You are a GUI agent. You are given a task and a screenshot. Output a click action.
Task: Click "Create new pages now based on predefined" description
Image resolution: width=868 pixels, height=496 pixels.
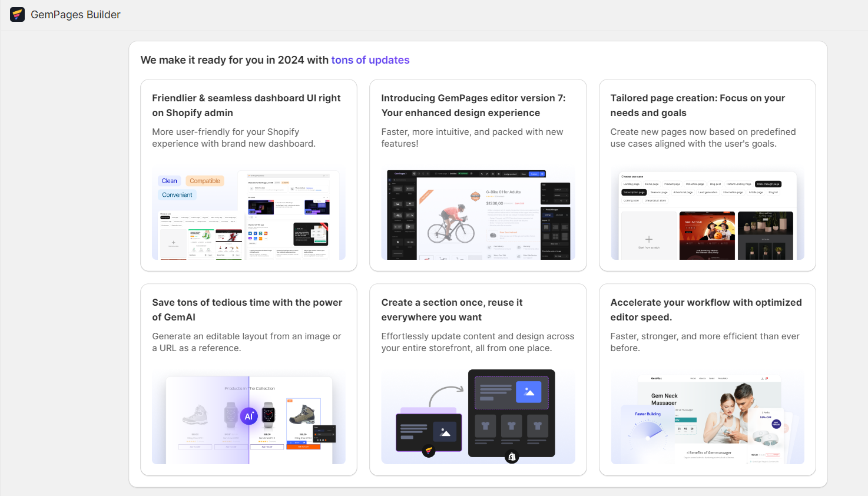[x=703, y=138]
